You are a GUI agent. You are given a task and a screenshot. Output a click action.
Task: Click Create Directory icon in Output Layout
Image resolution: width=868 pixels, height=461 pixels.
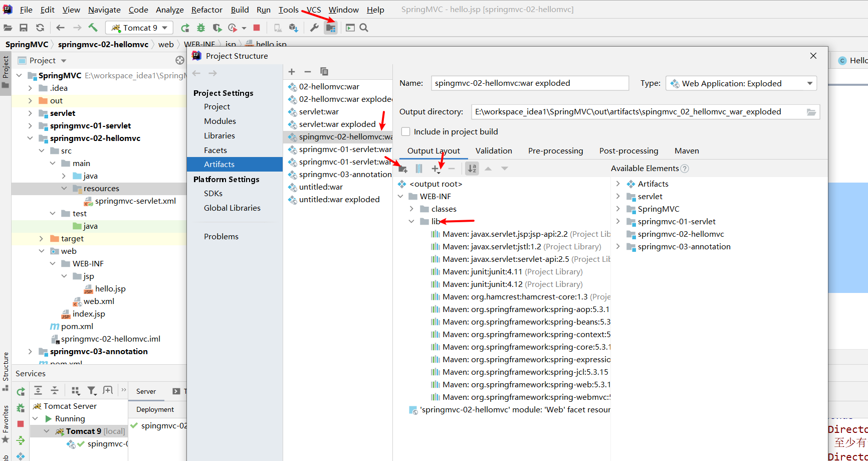[403, 169]
